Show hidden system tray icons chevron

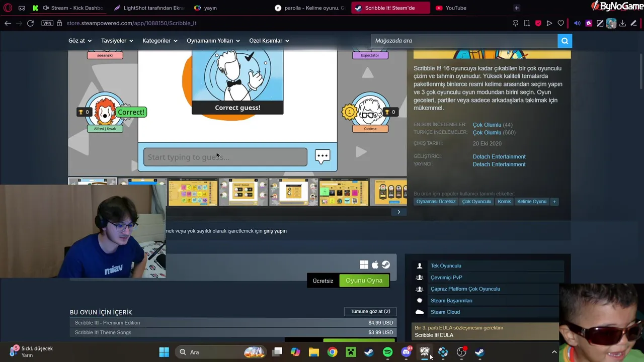click(x=554, y=352)
